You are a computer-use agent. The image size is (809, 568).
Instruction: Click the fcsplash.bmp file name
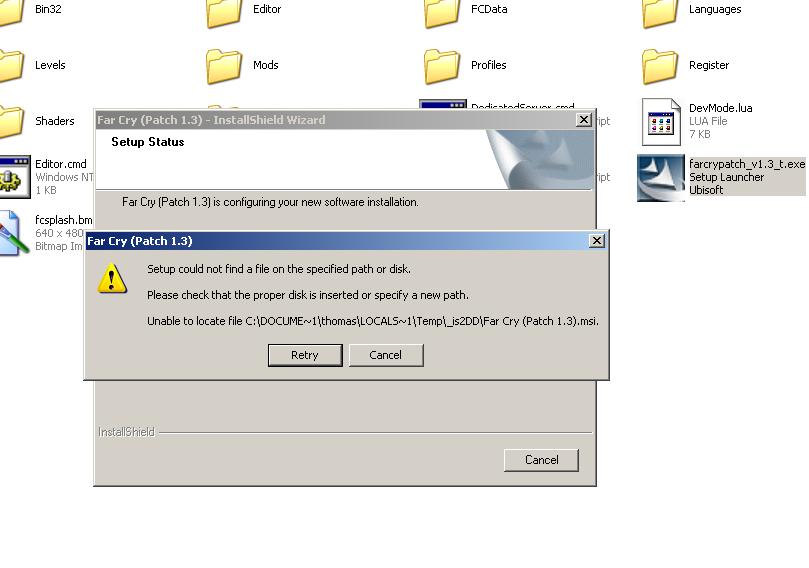(63, 220)
